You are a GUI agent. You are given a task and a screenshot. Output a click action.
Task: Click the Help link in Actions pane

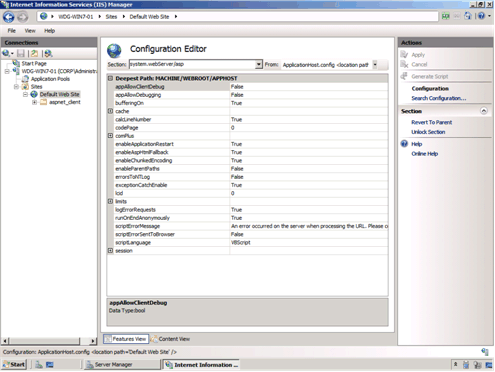(417, 144)
